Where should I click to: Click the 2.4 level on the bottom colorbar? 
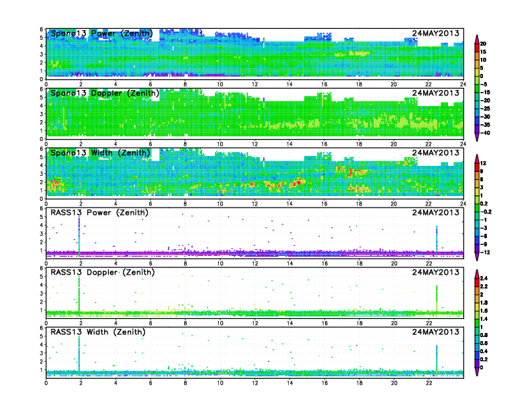(484, 279)
